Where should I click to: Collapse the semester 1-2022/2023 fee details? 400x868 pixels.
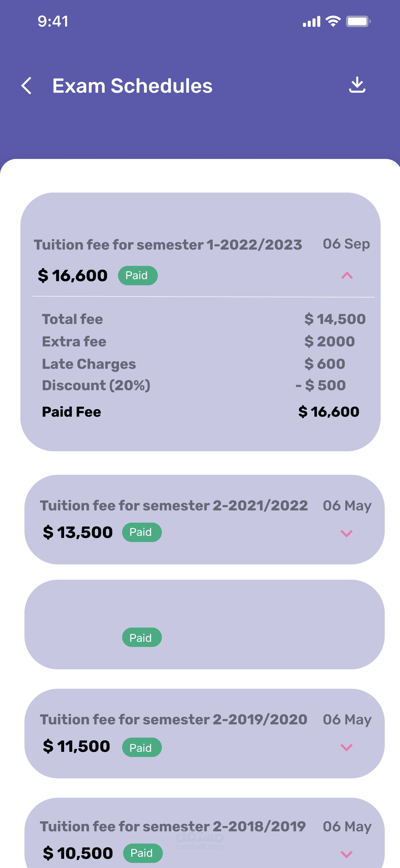pos(347,276)
